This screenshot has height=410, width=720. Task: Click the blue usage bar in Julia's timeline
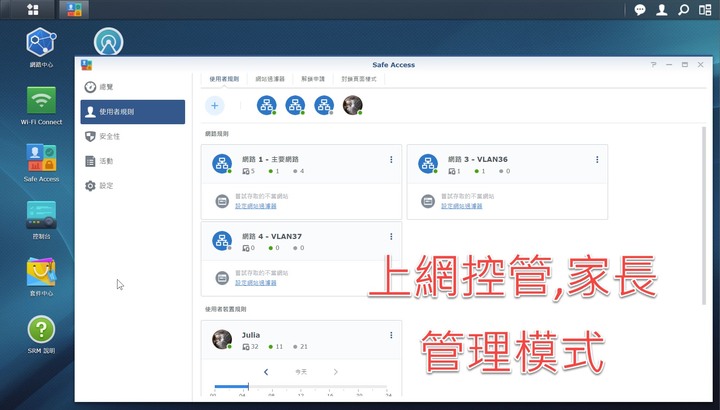231,387
